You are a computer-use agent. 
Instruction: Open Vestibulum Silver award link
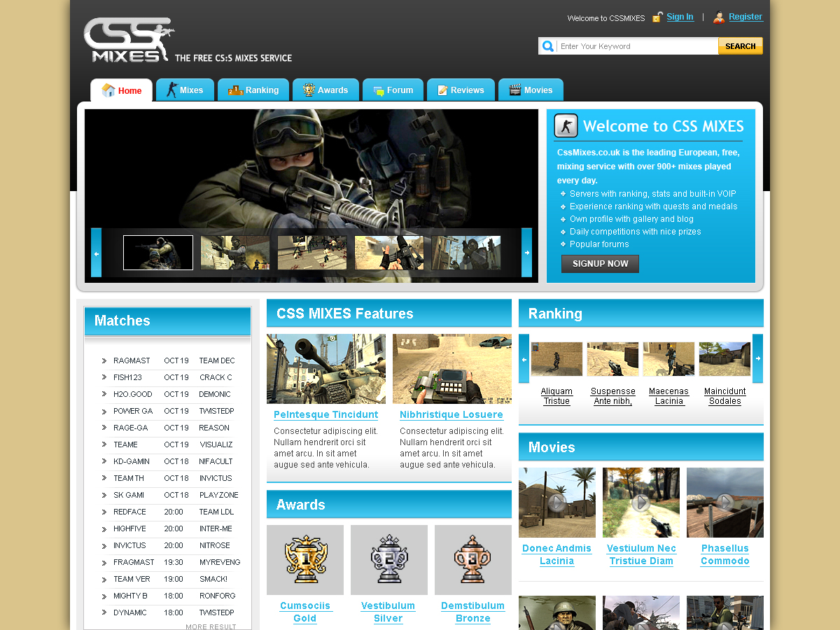tap(388, 612)
